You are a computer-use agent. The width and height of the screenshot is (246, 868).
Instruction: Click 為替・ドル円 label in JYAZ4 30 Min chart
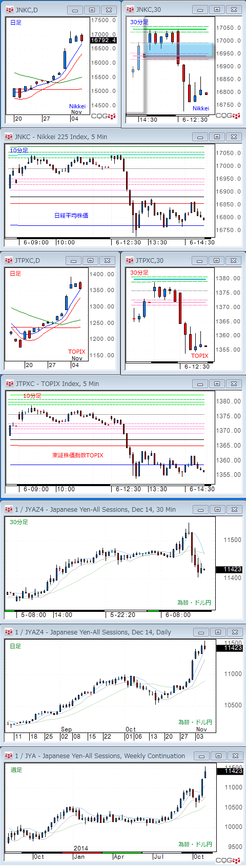click(x=194, y=603)
